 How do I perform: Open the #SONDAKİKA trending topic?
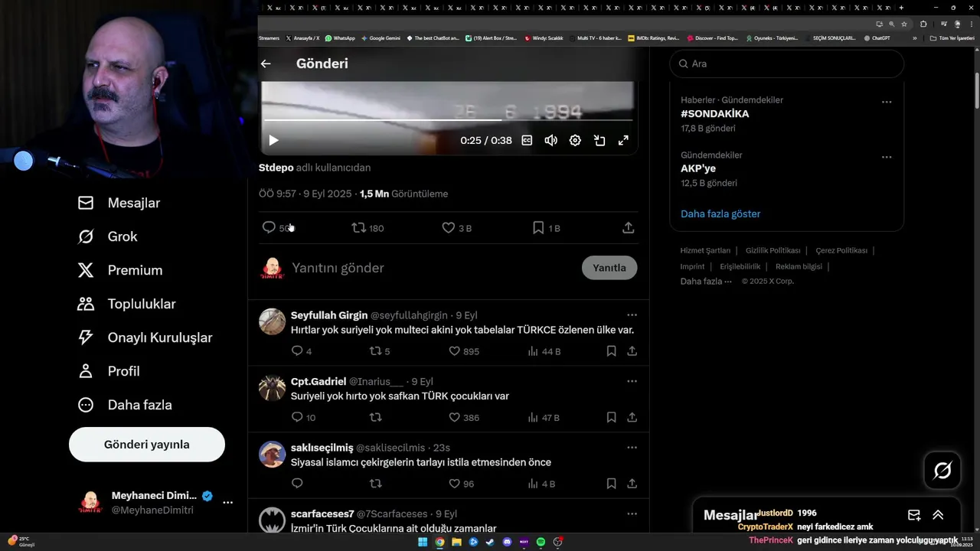click(715, 113)
